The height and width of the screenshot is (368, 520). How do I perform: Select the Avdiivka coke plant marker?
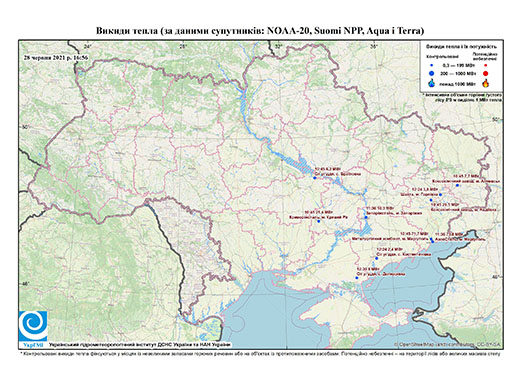click(x=431, y=200)
